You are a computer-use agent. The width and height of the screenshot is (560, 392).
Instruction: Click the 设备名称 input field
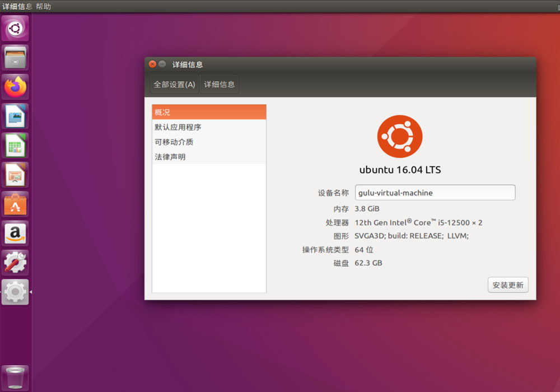pos(435,193)
